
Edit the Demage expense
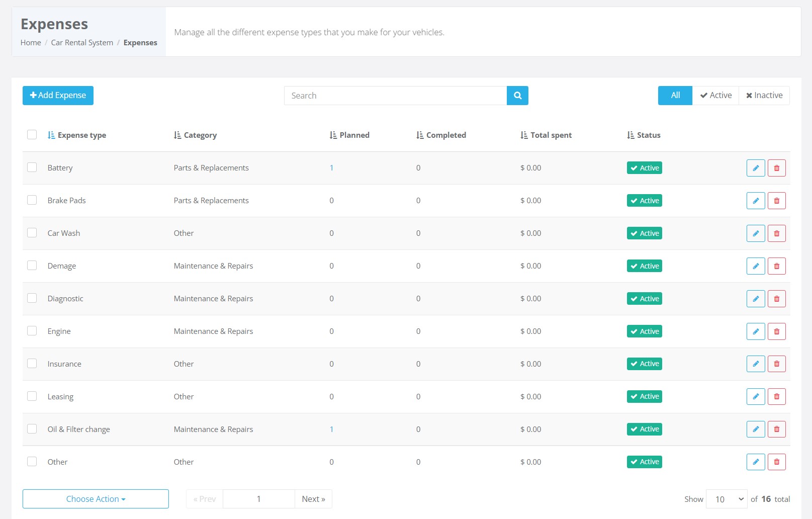point(756,266)
